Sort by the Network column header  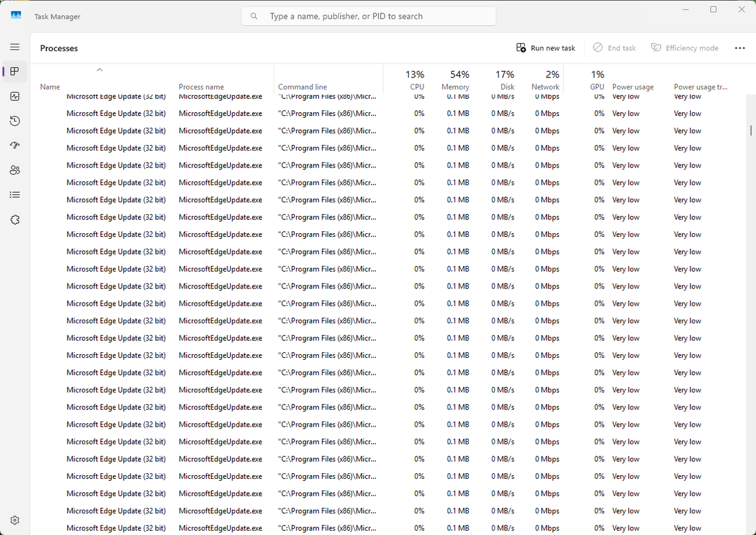click(541, 79)
